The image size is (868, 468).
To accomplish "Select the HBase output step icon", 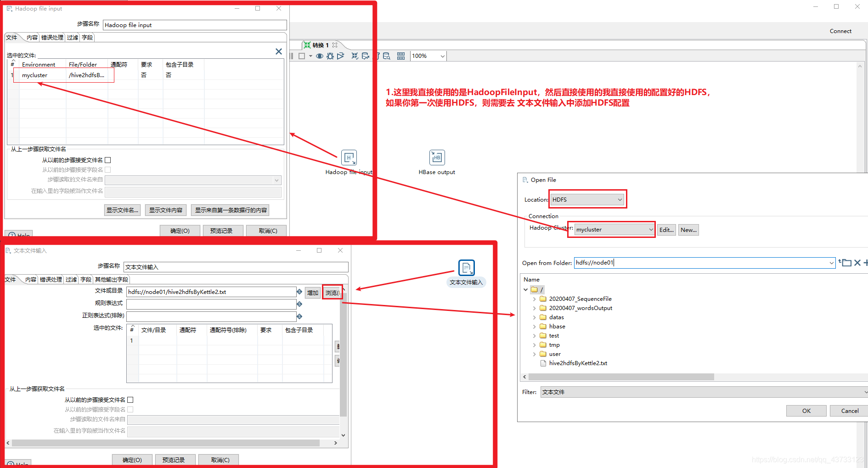I will point(437,158).
